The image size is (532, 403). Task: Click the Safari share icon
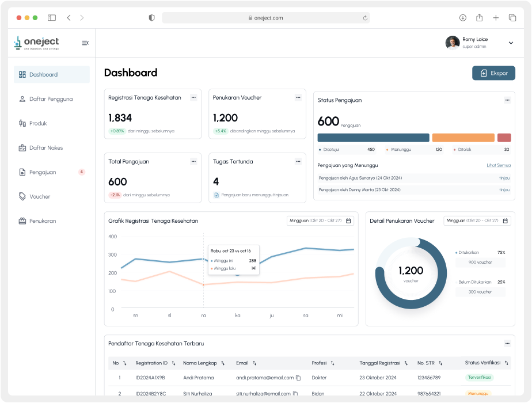[479, 18]
